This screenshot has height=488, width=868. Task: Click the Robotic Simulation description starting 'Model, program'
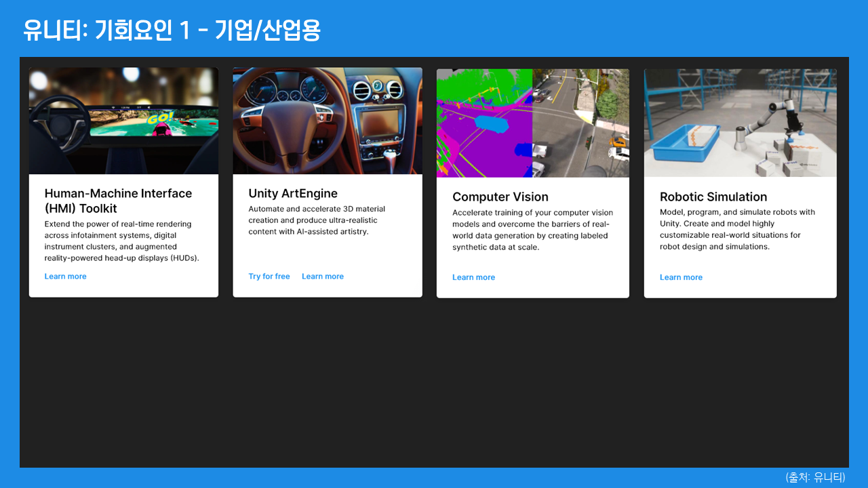[x=738, y=229]
